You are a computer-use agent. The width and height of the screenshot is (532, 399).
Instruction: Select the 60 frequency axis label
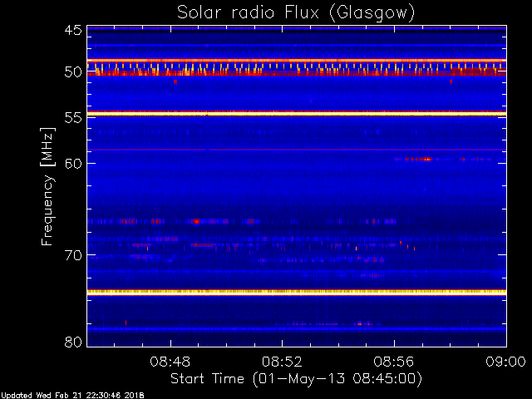coord(73,163)
